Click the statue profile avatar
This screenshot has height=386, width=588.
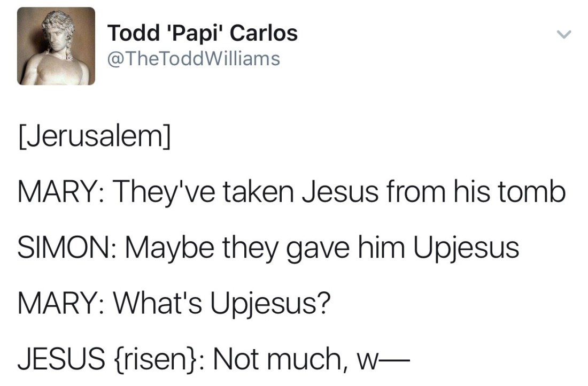pos(56,47)
